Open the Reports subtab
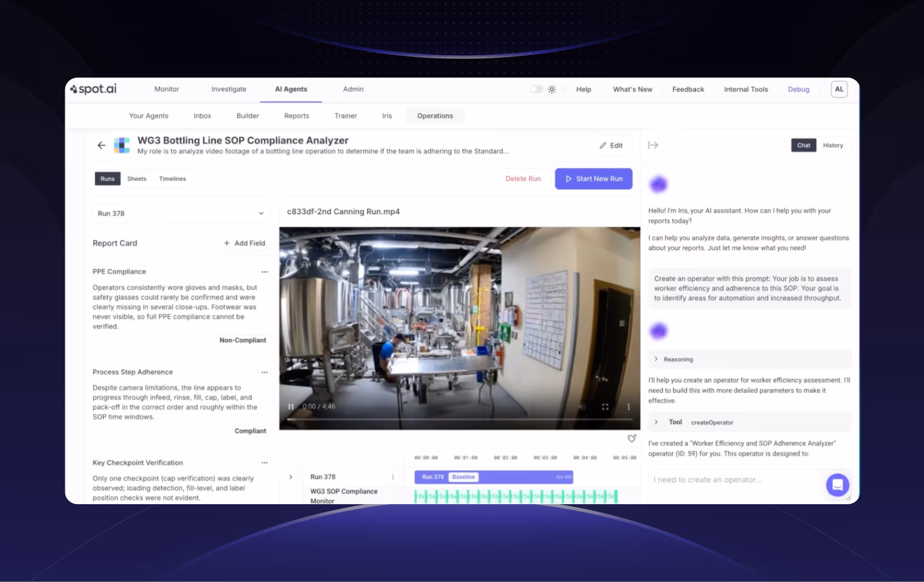 [x=296, y=116]
